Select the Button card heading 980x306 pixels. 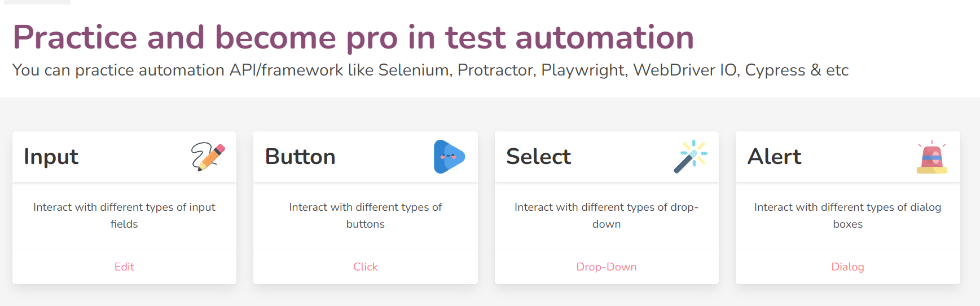(x=300, y=157)
